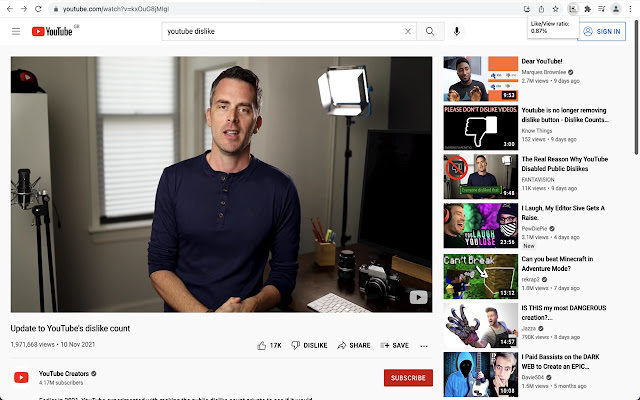Open the three-dot more actions menu under video
This screenshot has height=400, width=640.
tap(424, 346)
